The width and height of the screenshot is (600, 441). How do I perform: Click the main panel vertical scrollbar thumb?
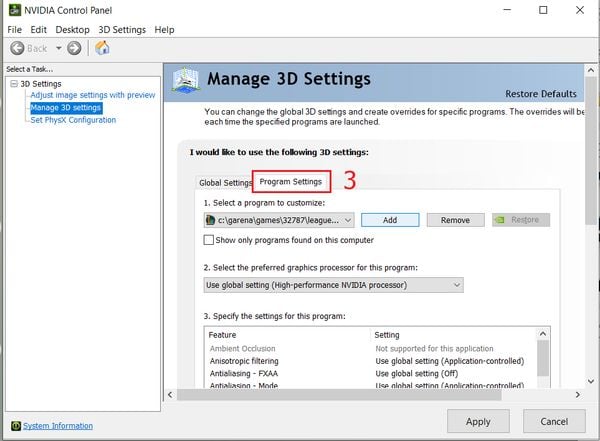(x=591, y=150)
